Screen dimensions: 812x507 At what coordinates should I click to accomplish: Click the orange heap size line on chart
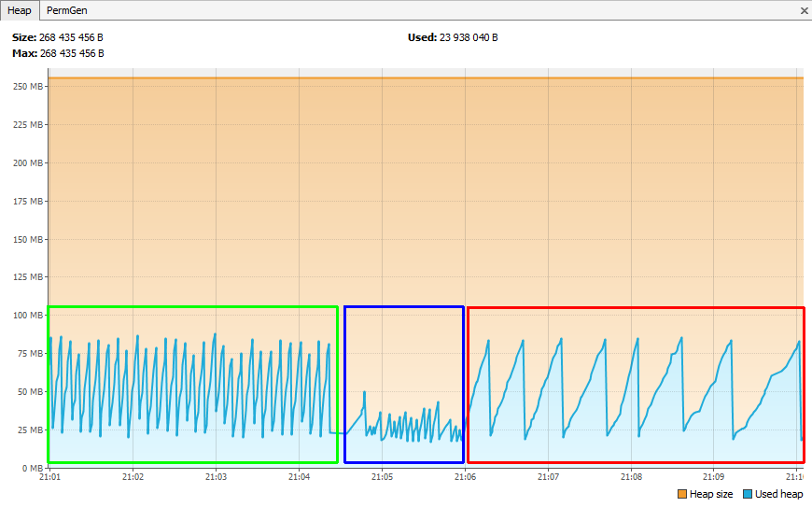click(420, 78)
